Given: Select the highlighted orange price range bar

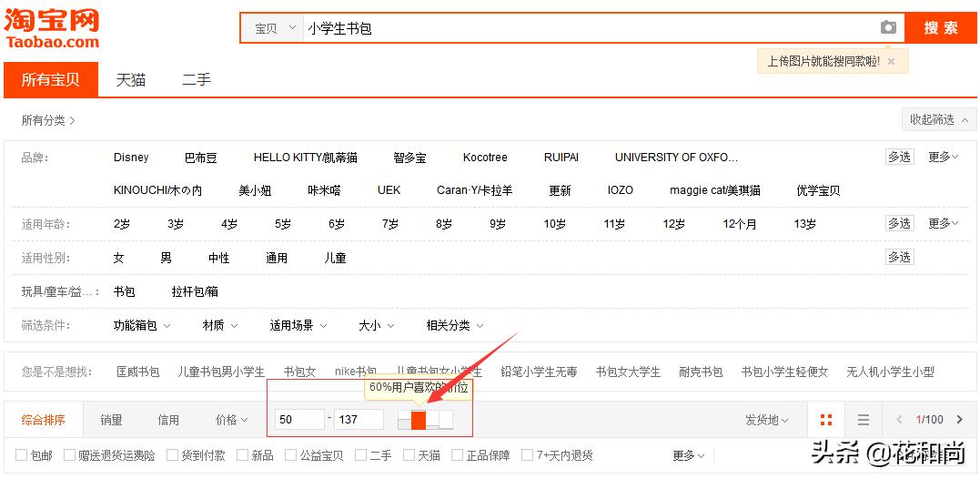Looking at the screenshot, I should pos(419,420).
